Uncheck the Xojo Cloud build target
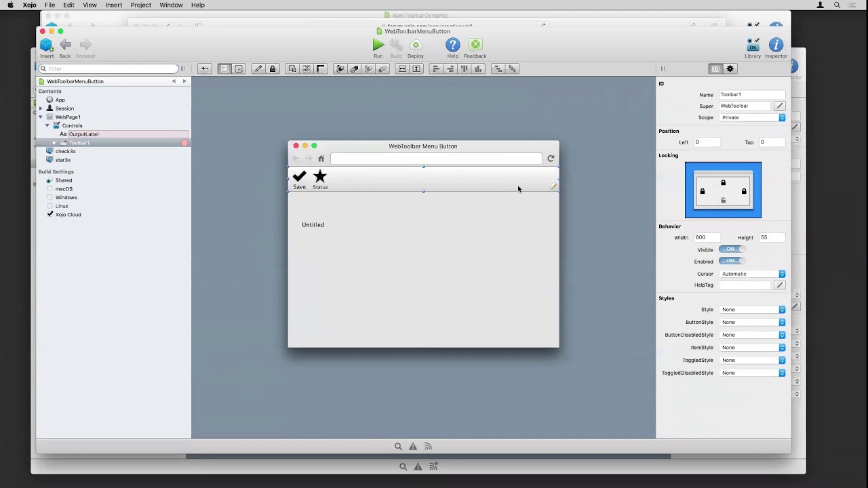Screen dimensions: 868x488 click(50, 214)
